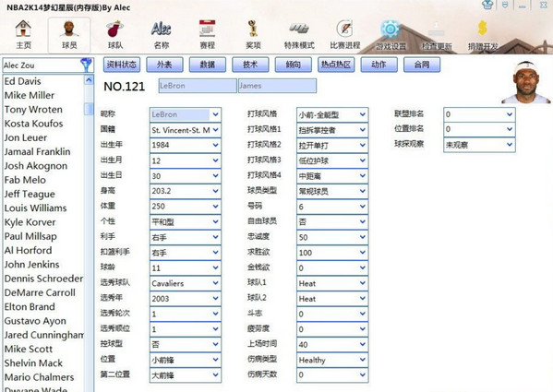Image resolution: width=553 pixels, height=392 pixels.
Task: Click the shirt skin icon in title bar
Action: coord(487,5)
